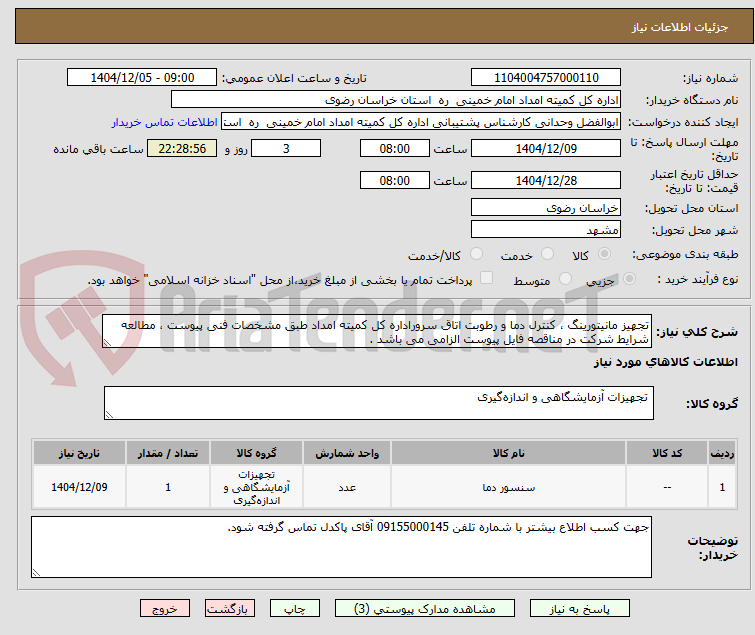
Task: Click the request creator name field
Action: click(x=421, y=122)
